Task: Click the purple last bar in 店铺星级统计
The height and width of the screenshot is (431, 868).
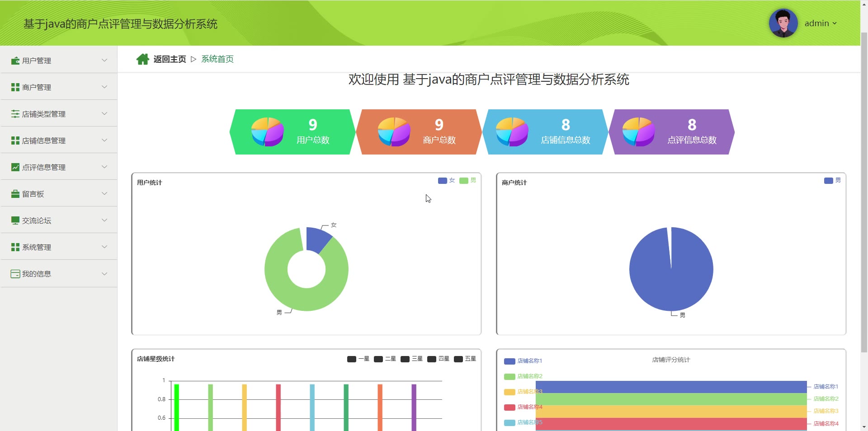Action: pos(414,408)
